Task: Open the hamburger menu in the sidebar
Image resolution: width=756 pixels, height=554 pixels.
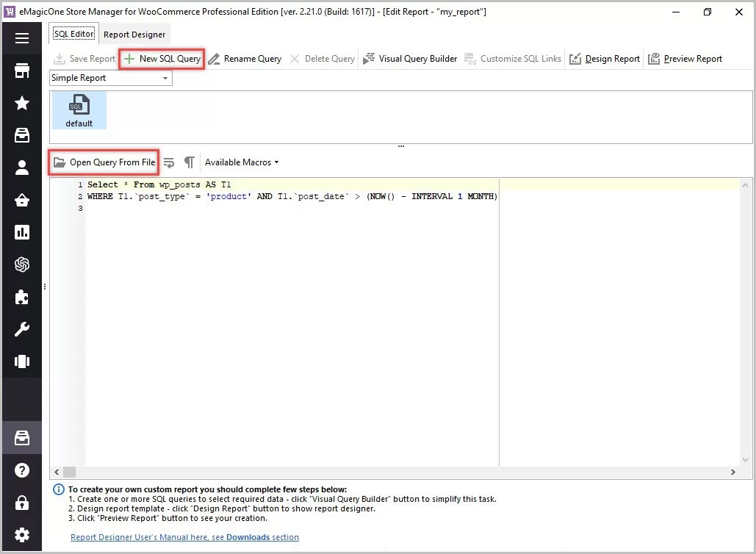Action: [22, 38]
